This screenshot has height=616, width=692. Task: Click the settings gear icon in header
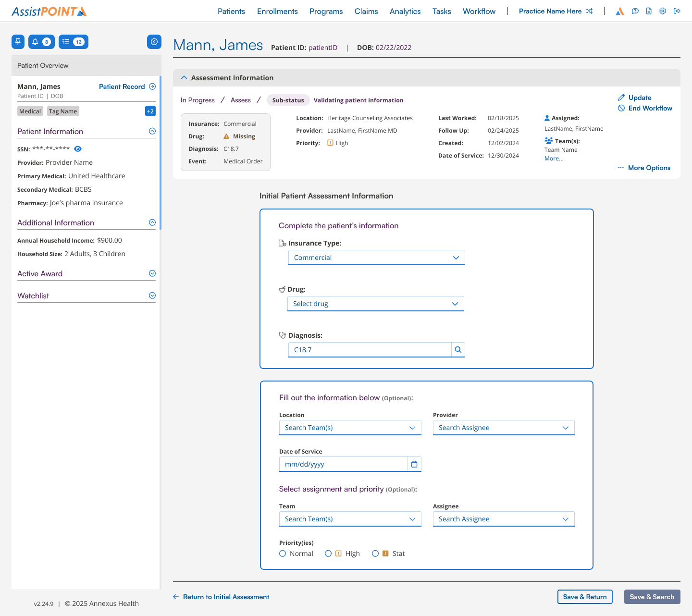pos(663,11)
